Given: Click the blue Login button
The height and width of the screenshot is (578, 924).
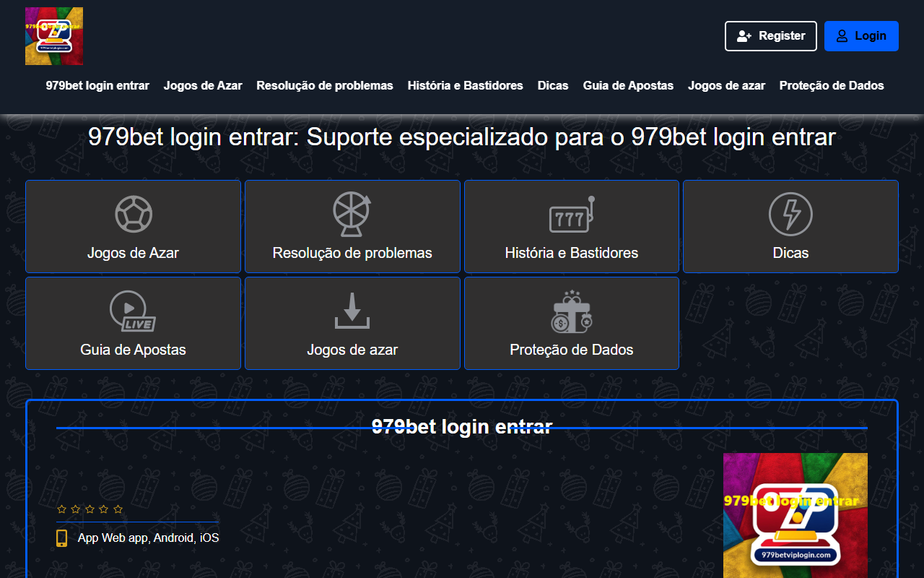Looking at the screenshot, I should pos(861,36).
